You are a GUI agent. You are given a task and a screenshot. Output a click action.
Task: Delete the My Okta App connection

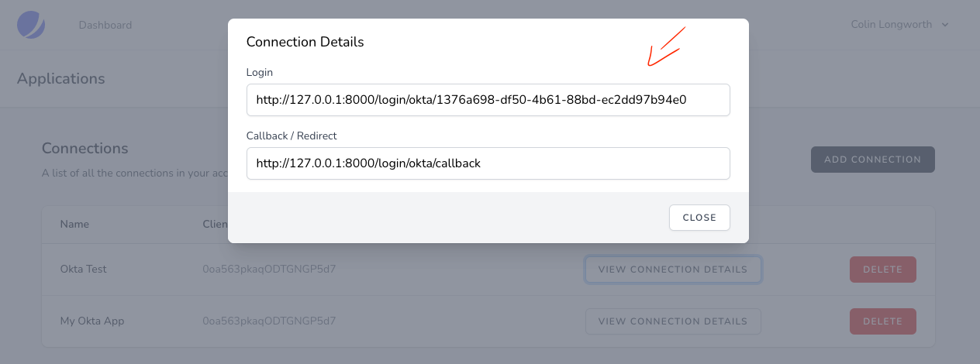(882, 321)
